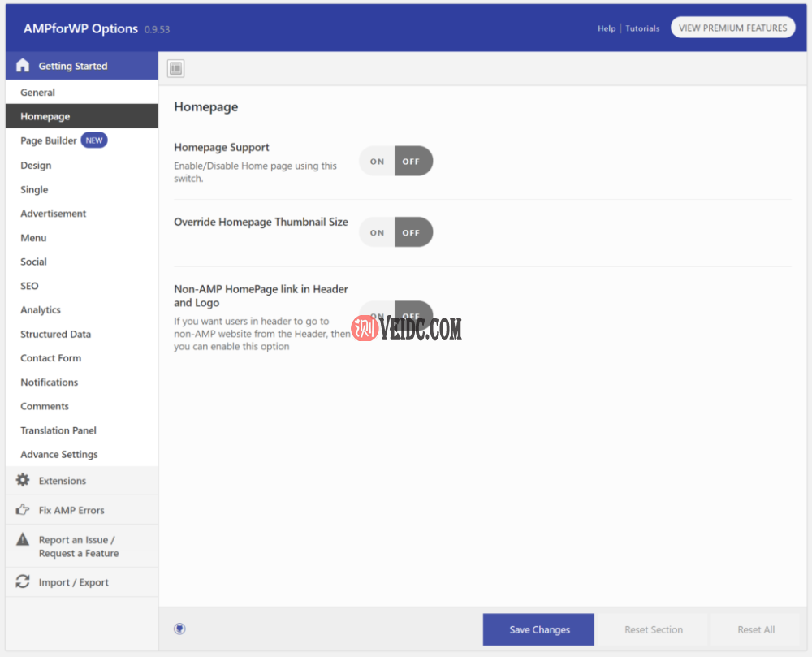Click the AMPforWP Options title
Image resolution: width=812 pixels, height=657 pixels.
click(80, 28)
